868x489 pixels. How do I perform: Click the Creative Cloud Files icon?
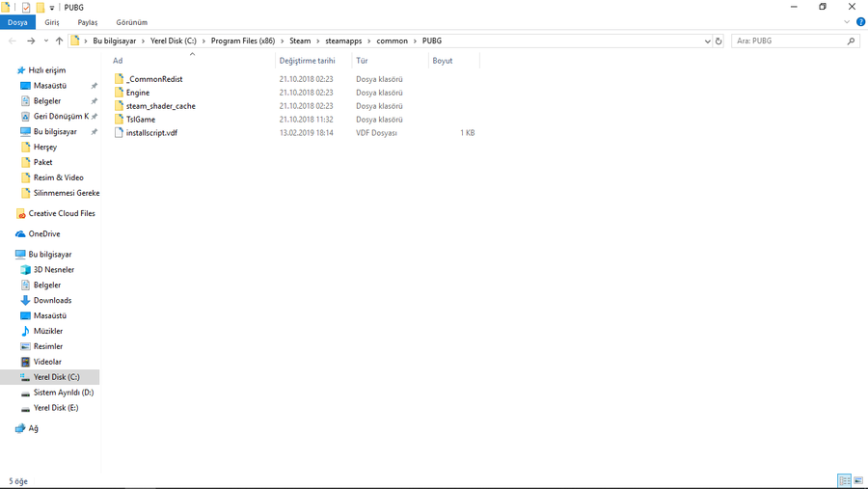[x=21, y=213]
